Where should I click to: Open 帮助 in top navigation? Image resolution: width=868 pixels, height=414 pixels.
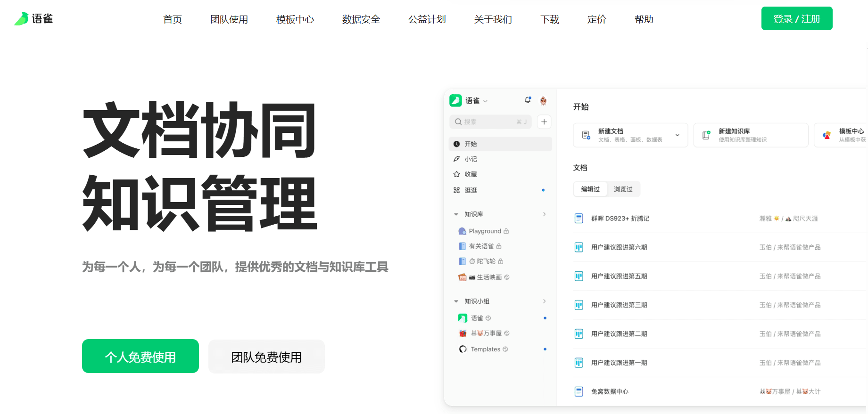[x=644, y=19]
